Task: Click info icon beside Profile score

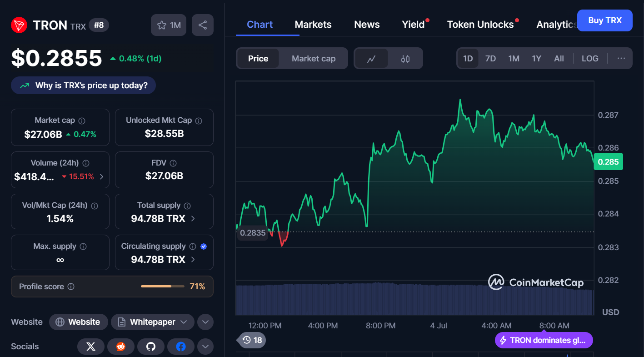Action: [x=71, y=287]
